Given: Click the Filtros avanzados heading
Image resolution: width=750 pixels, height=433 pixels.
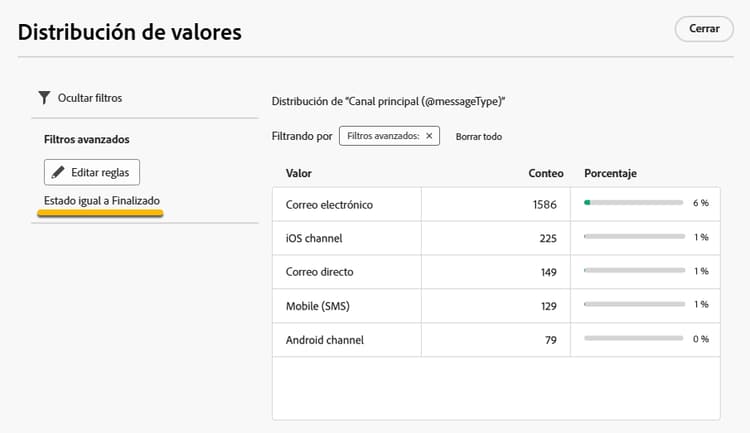Looking at the screenshot, I should pos(87,139).
